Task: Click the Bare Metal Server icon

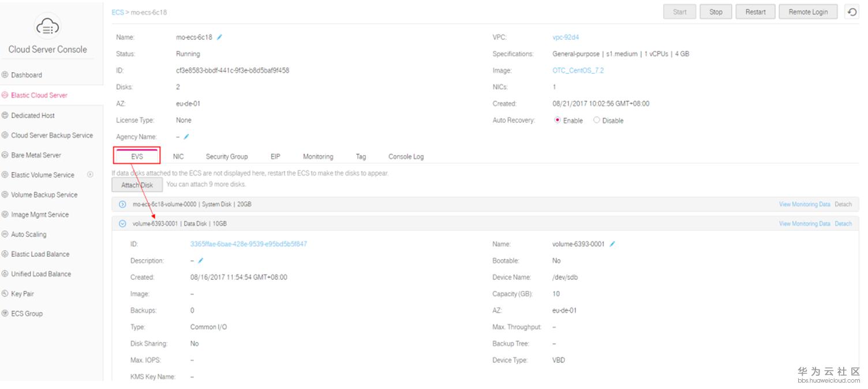Action: point(5,155)
